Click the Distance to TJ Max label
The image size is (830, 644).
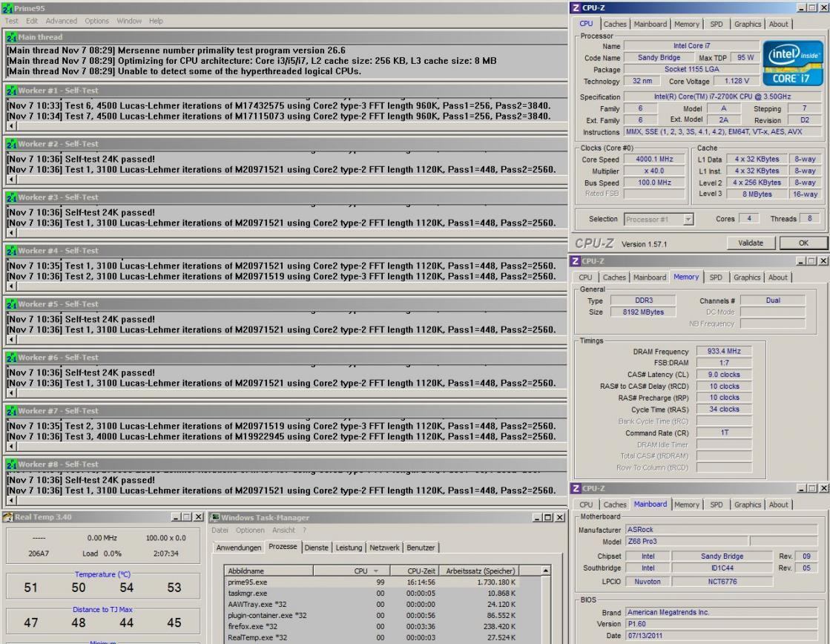click(102, 610)
